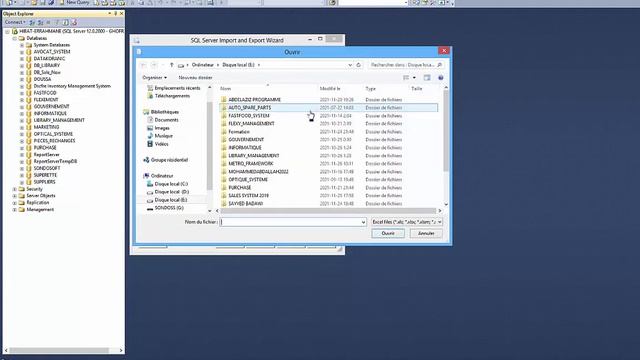Click the Nouveau dossier button
640x360 pixels.
pos(195,78)
